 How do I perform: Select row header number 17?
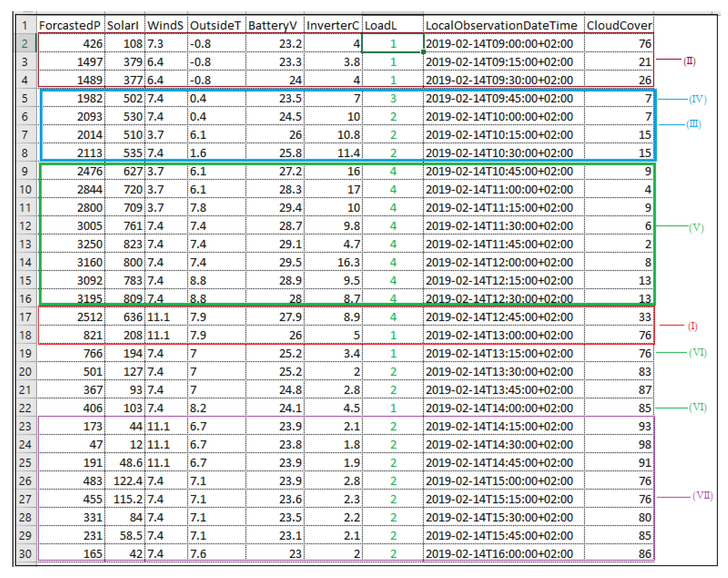pyautogui.click(x=26, y=317)
